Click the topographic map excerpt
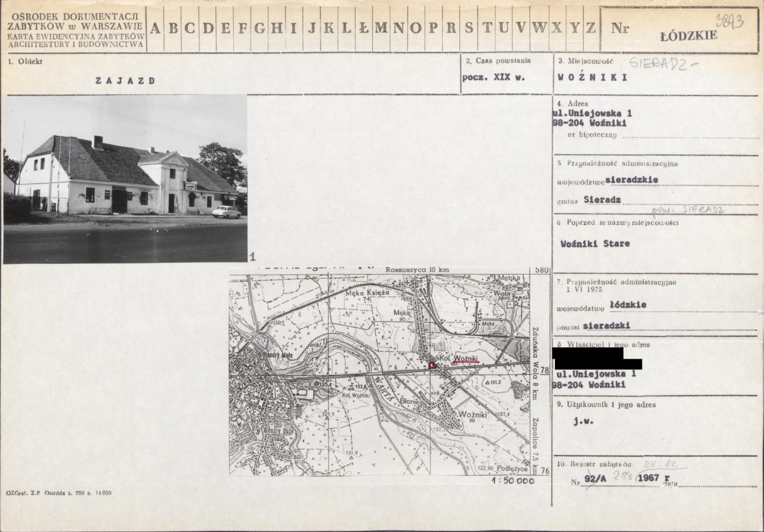Image resolution: width=764 pixels, height=532 pixels. (x=380, y=374)
